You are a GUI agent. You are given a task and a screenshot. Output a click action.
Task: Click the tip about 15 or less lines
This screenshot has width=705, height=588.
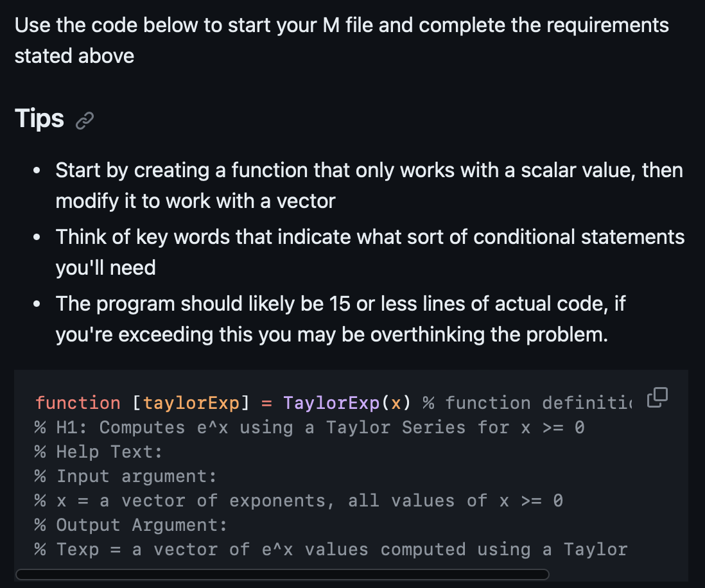tap(340, 319)
